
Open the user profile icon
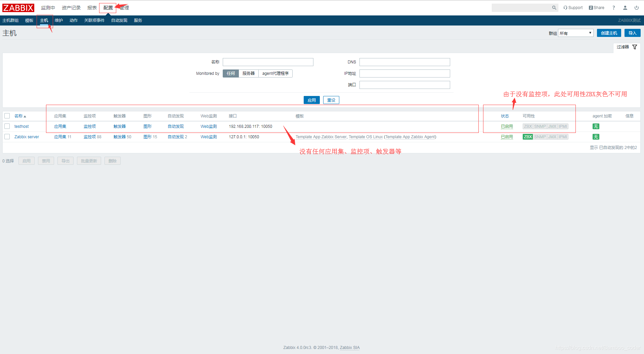pos(625,8)
